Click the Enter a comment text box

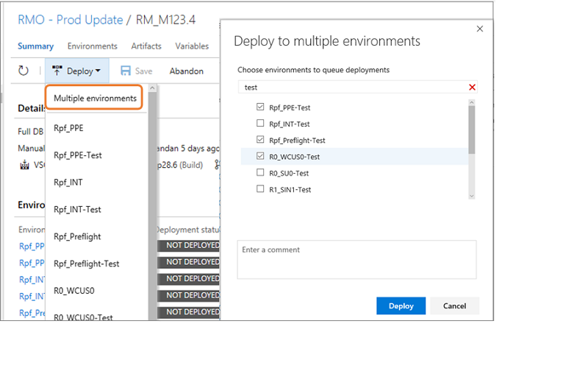[356, 260]
